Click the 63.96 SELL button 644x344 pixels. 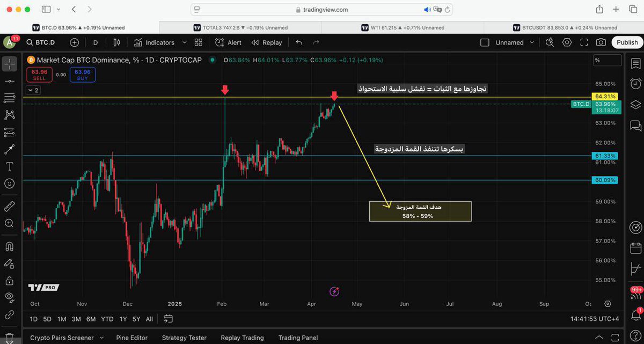tap(39, 75)
